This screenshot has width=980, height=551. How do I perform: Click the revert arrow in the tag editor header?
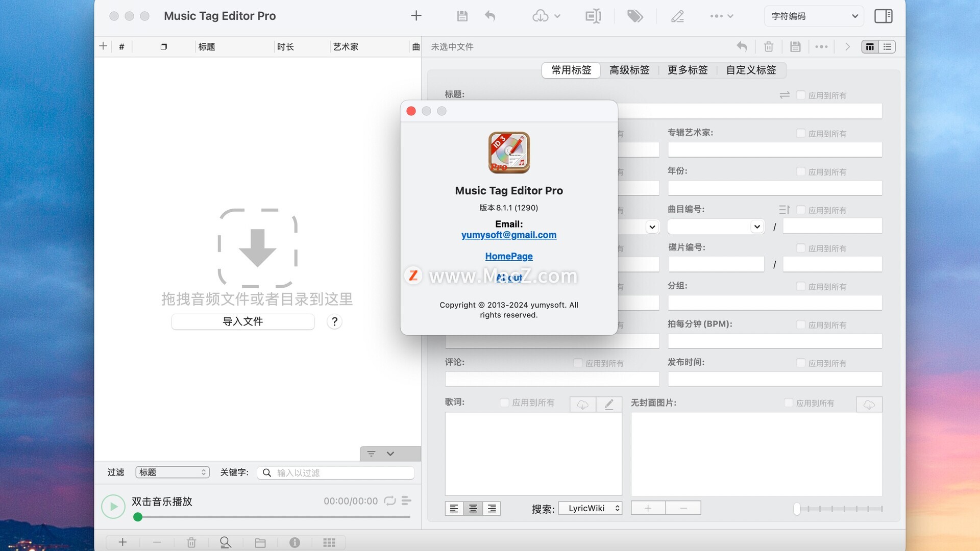742,46
